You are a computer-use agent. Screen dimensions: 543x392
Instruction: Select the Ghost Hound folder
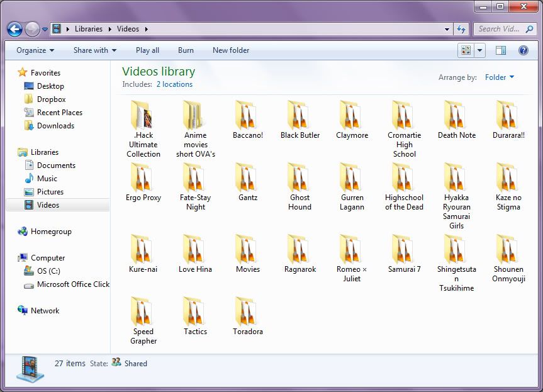[x=300, y=187]
